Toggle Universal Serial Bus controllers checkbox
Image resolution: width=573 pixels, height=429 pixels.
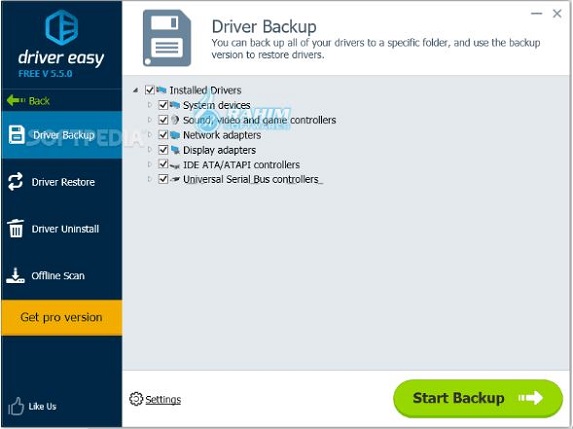click(163, 179)
